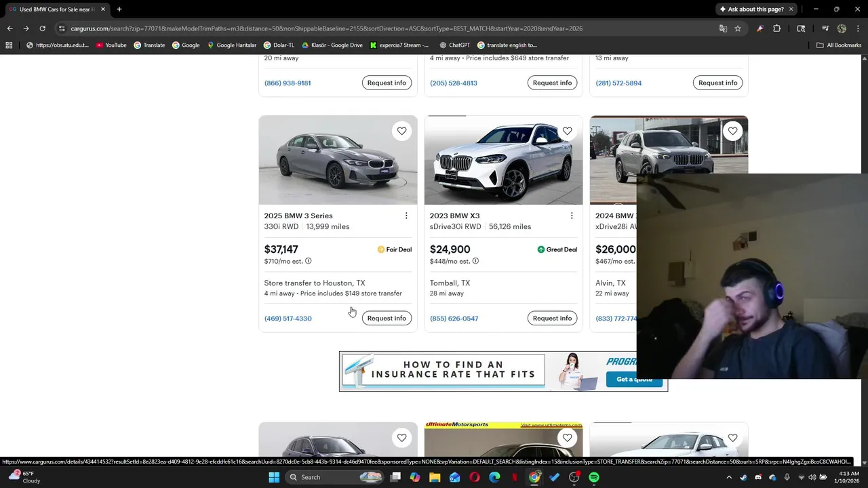Request info for the Tomball BMW X3
Viewport: 868px width, 488px height.
[552, 318]
